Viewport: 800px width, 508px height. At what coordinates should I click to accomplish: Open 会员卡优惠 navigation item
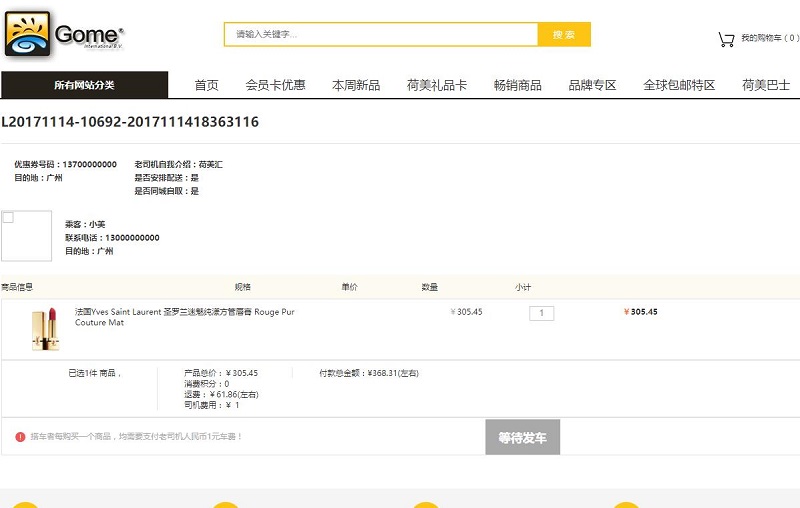coord(276,85)
